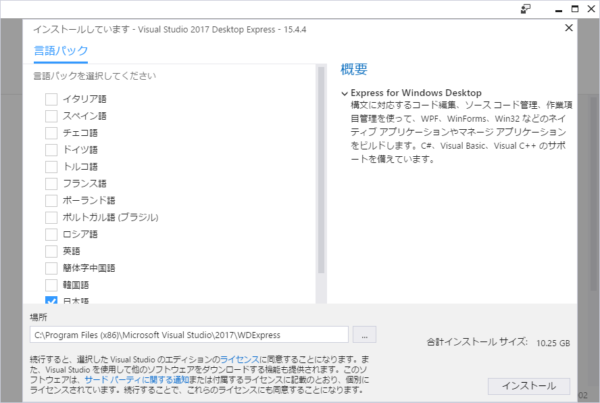The image size is (600, 403).
Task: Click the 言語パックを選択してください text
Action: 95,76
